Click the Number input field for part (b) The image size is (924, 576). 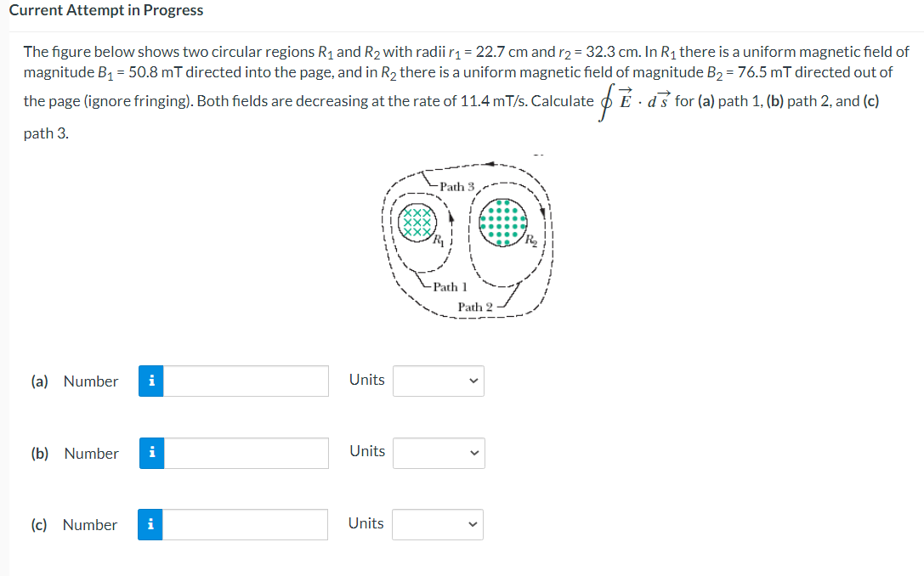(x=247, y=453)
